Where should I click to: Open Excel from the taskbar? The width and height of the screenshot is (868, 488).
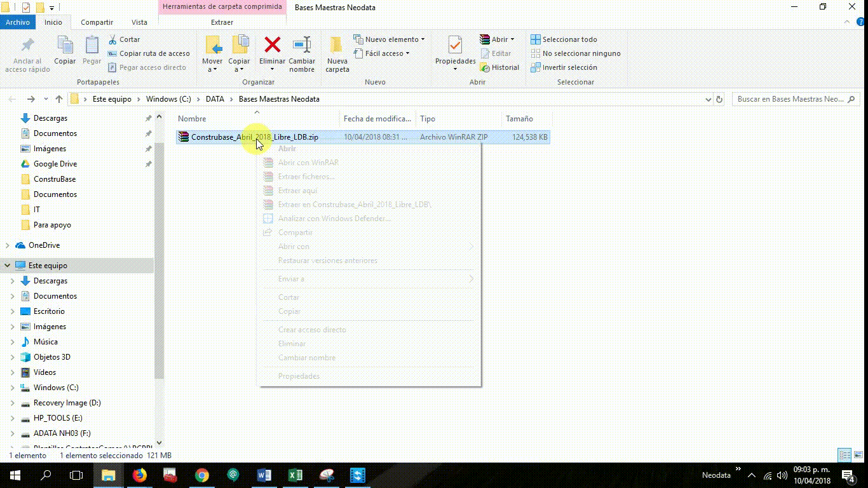(x=295, y=475)
